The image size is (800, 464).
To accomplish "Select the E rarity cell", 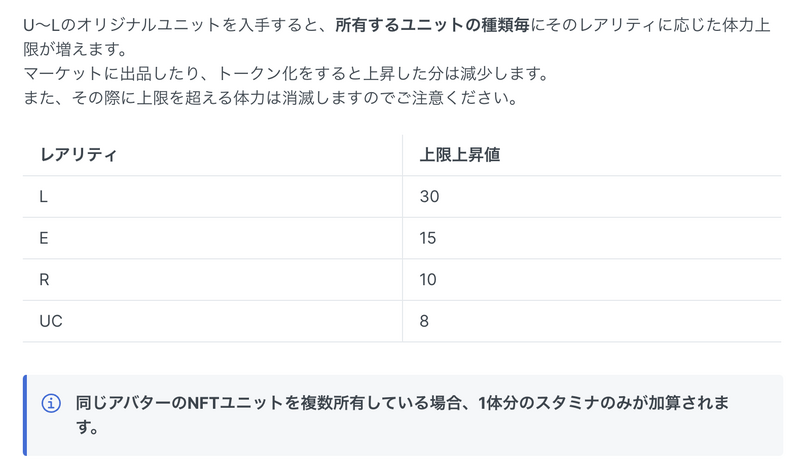I will (x=43, y=238).
